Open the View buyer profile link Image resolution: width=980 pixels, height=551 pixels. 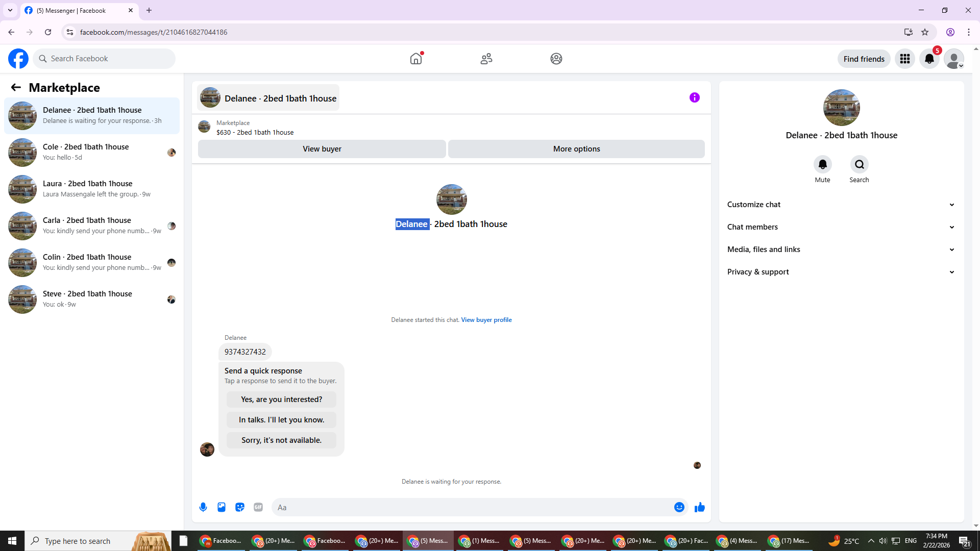[486, 320]
